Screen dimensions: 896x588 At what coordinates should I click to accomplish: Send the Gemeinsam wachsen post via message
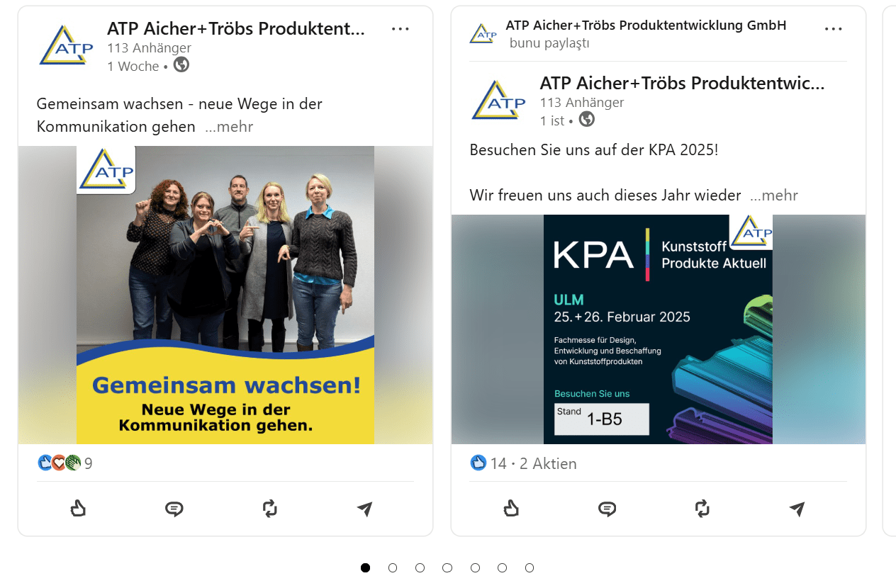(365, 509)
